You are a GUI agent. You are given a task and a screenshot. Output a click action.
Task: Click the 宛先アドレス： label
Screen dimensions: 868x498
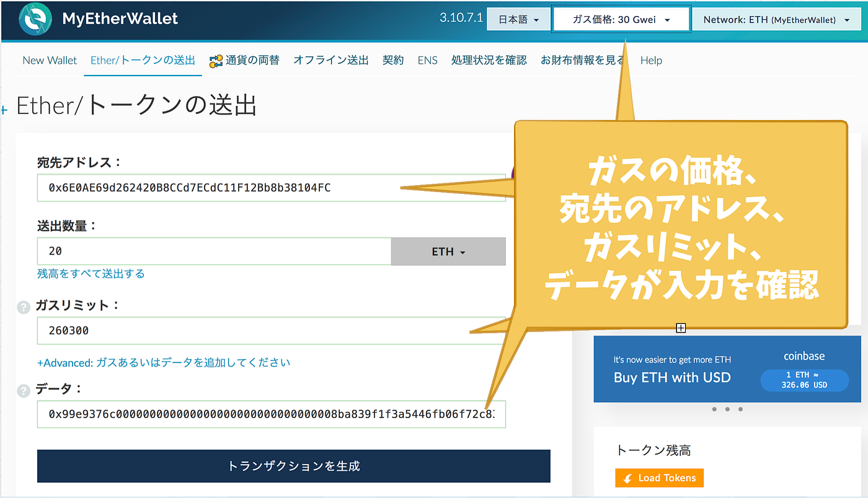point(79,162)
